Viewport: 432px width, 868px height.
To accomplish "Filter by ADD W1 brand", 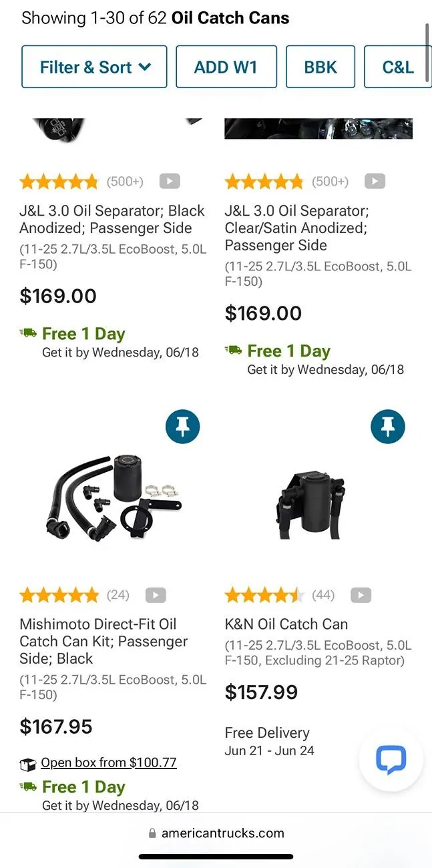I will click(x=226, y=67).
